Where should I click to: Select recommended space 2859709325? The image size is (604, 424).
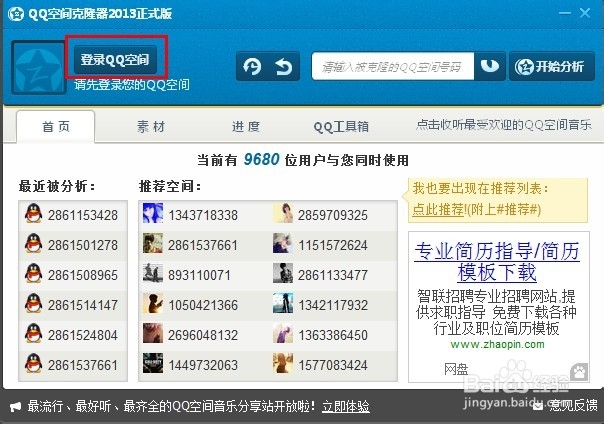point(333,215)
